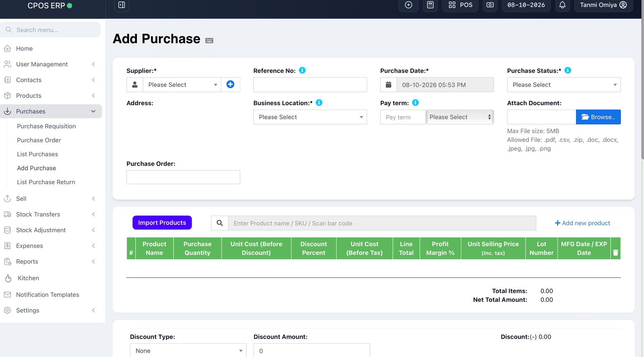Open the notifications bell icon
This screenshot has width=644, height=357.
562,5
